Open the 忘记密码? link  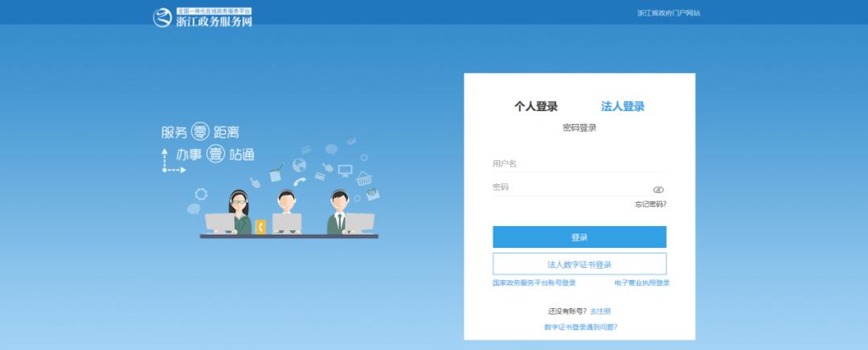click(x=650, y=204)
